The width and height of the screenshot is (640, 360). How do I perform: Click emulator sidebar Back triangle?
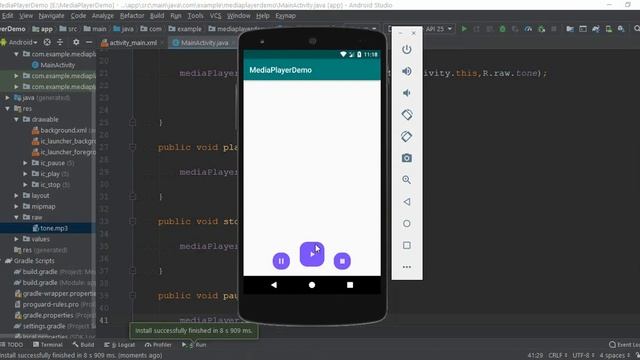coord(407,202)
